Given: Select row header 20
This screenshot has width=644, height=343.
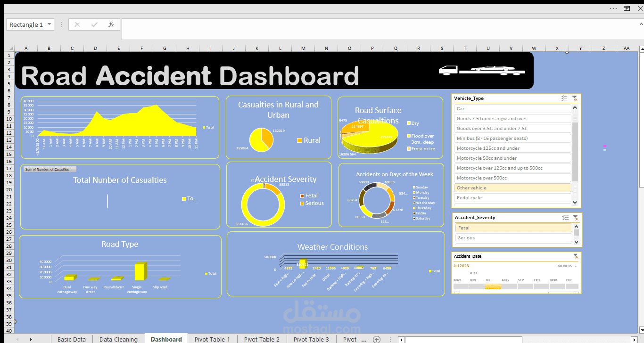Looking at the screenshot, I should (x=9, y=189).
